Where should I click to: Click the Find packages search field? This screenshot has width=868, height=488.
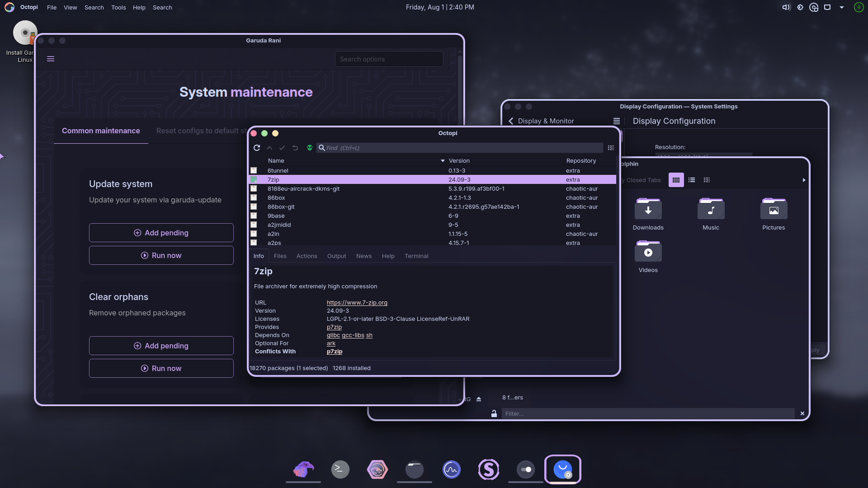click(x=461, y=148)
